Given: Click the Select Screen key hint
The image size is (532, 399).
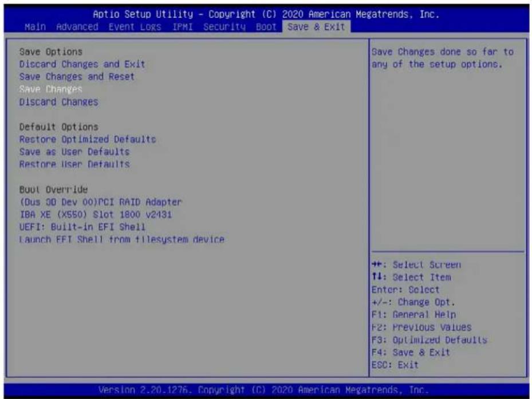Looking at the screenshot, I should (x=416, y=265).
